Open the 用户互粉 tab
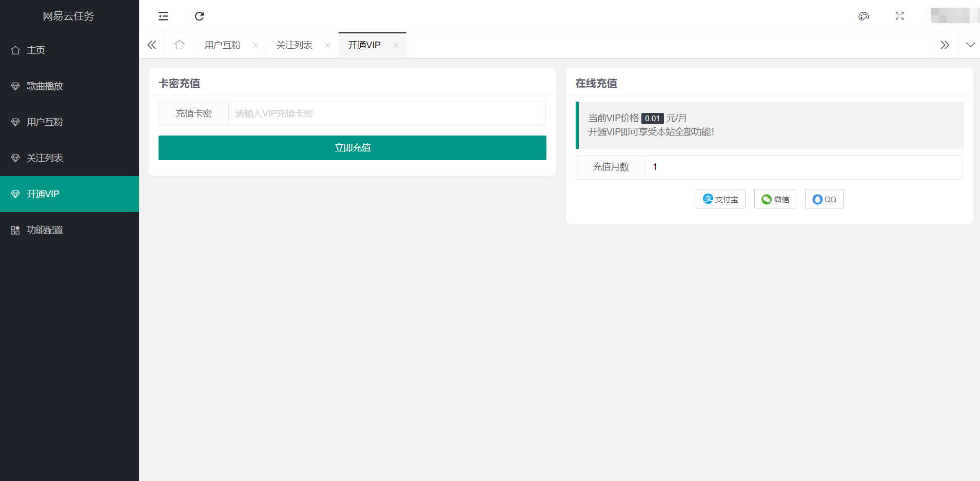The width and height of the screenshot is (980, 481). 222,45
